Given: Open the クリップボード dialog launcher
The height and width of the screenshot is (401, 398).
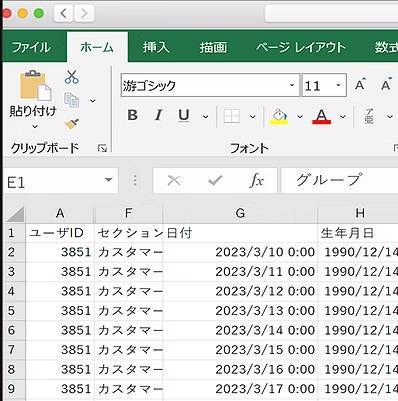Looking at the screenshot, I should coord(102,148).
